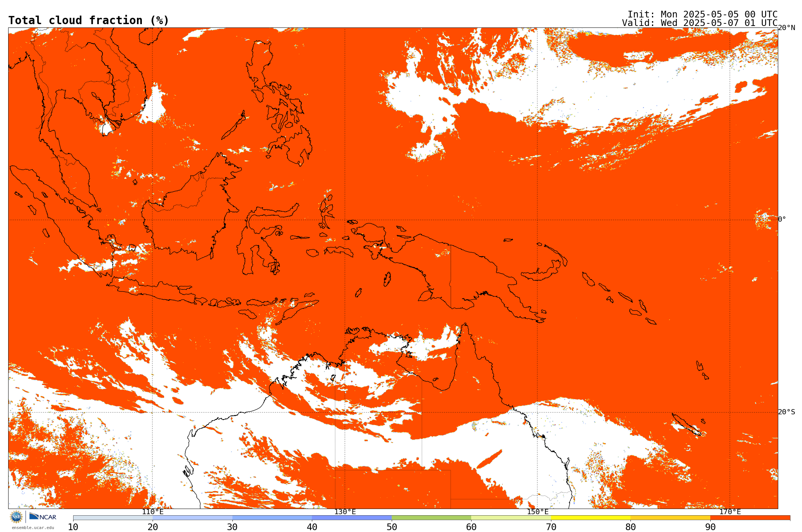802x532 pixels.
Task: Click the colorbar tick label 20
Action: point(153,527)
